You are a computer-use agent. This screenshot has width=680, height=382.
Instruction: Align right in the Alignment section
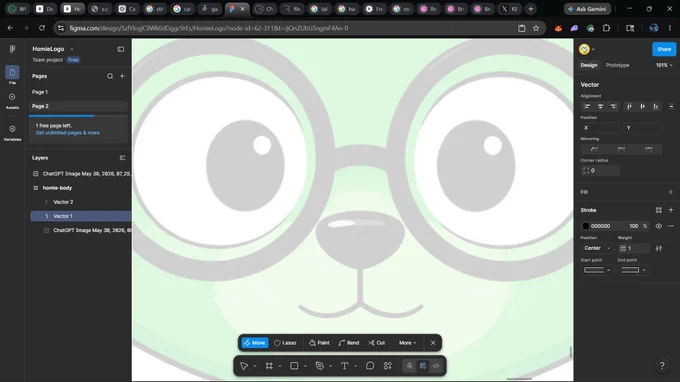pos(613,106)
